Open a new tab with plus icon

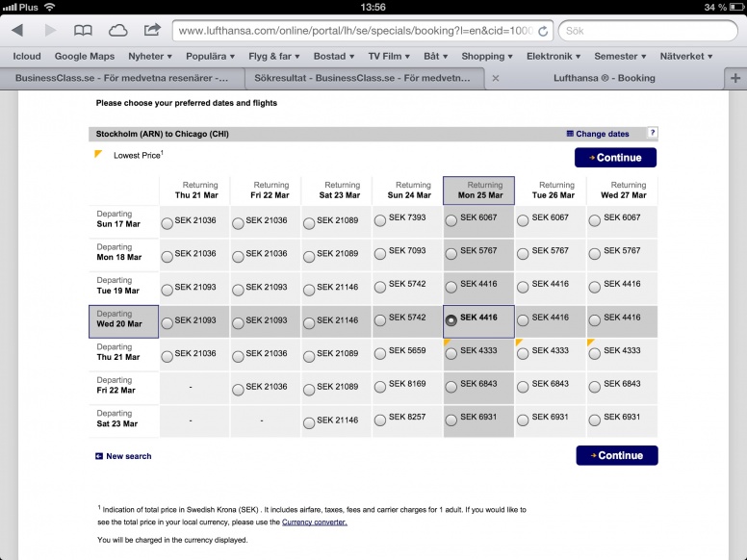click(736, 78)
